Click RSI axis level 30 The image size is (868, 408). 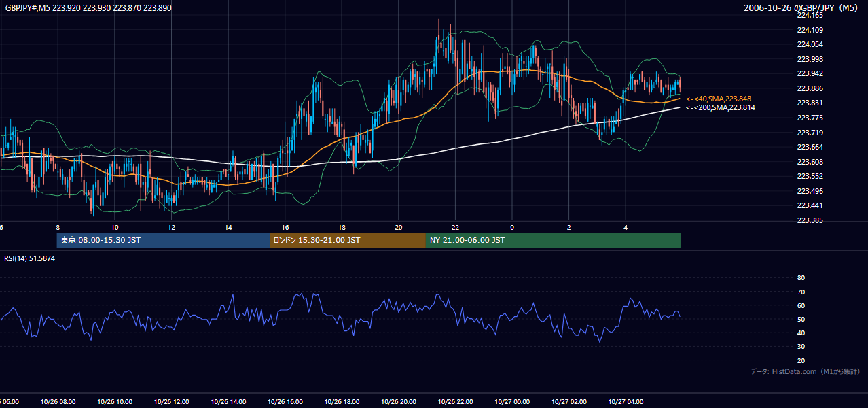(801, 347)
